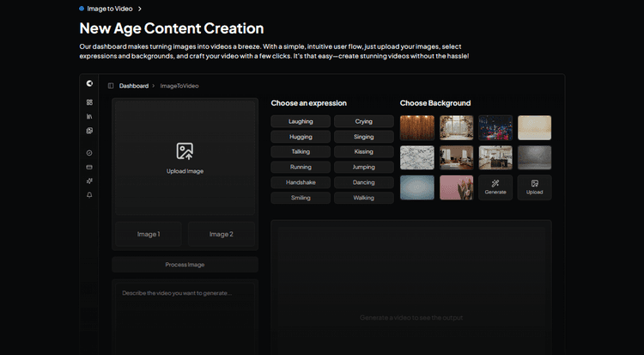This screenshot has width=644, height=355.
Task: Click the Upload background tile
Action: 534,187
